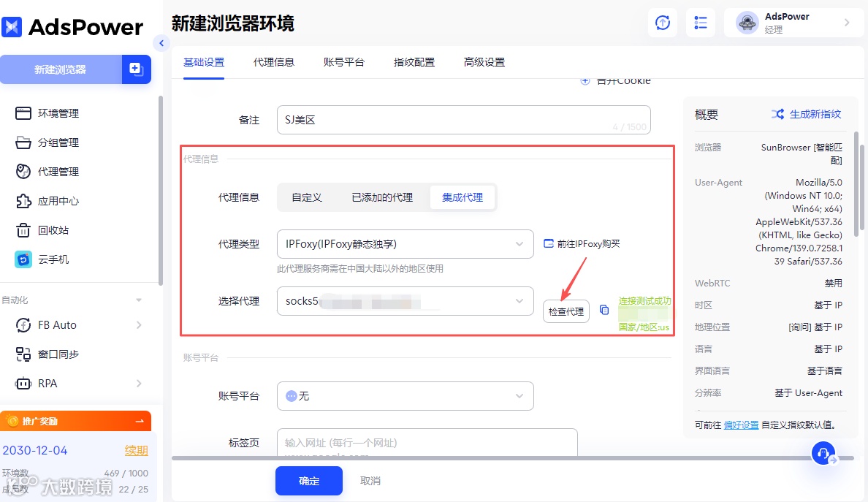Click the 环境管理 sidebar icon
Screen dimensions: 868x502
[23, 113]
